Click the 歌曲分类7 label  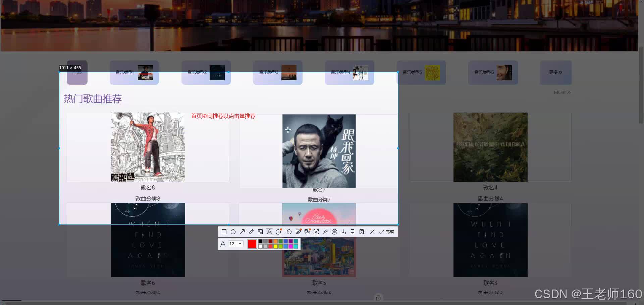coord(319,200)
